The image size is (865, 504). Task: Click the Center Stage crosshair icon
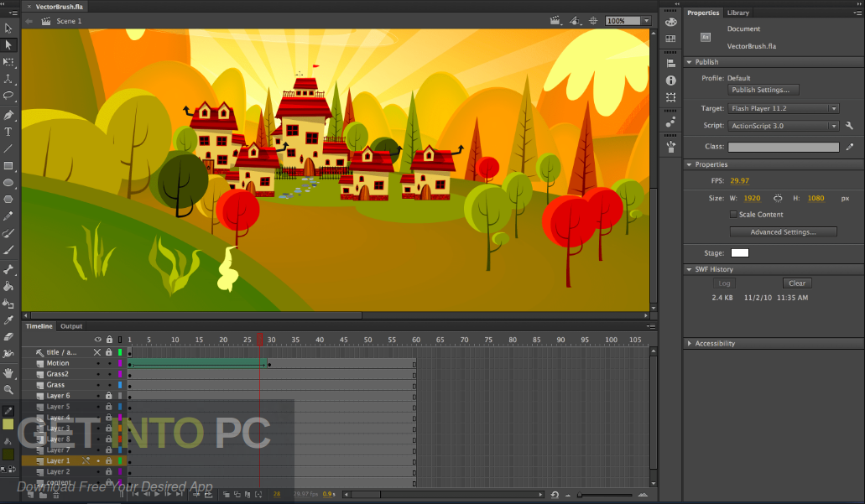593,21
